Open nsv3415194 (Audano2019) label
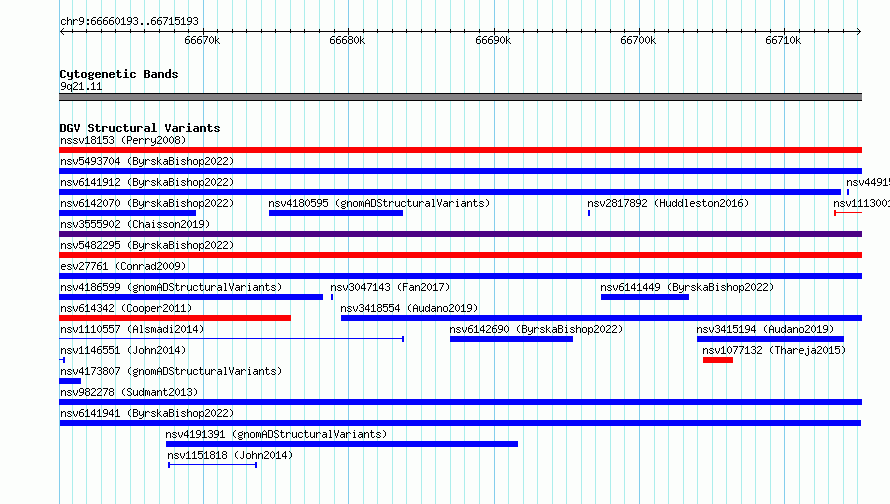Image resolution: width=890 pixels, height=504 pixels. [765, 329]
